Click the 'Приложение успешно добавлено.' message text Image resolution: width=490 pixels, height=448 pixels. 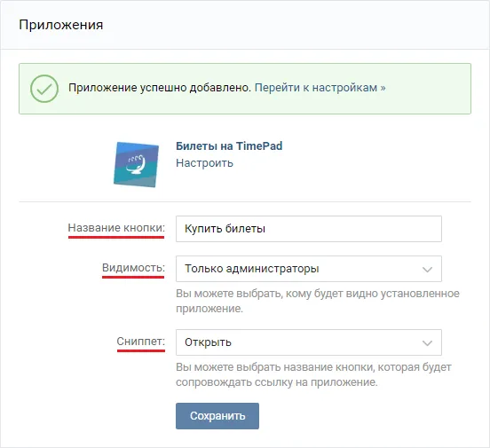click(x=160, y=88)
